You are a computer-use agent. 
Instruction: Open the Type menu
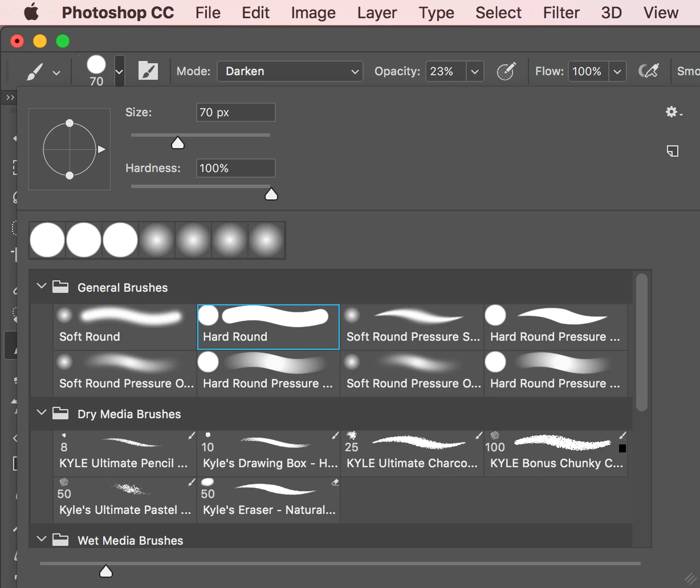click(x=436, y=13)
